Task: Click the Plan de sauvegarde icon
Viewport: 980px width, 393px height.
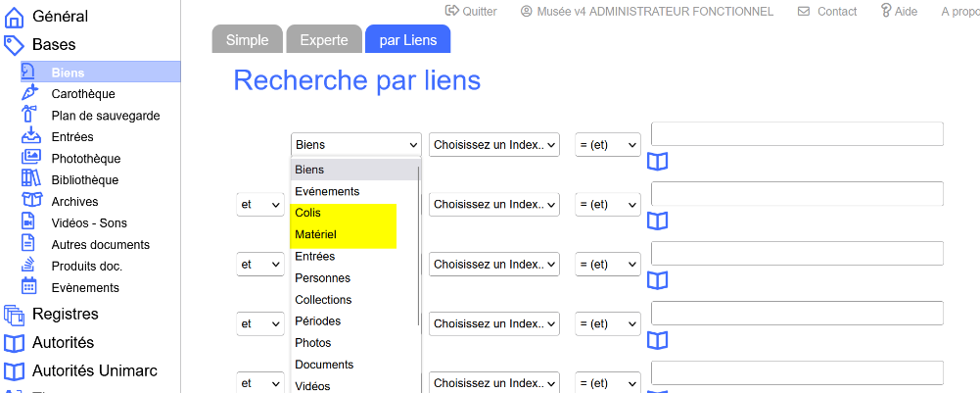Action: [29, 115]
